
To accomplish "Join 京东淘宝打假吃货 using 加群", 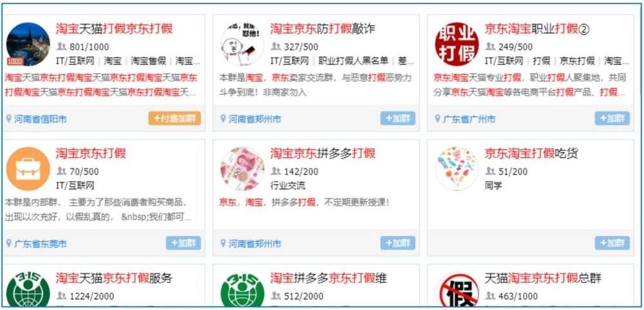I will [612, 243].
